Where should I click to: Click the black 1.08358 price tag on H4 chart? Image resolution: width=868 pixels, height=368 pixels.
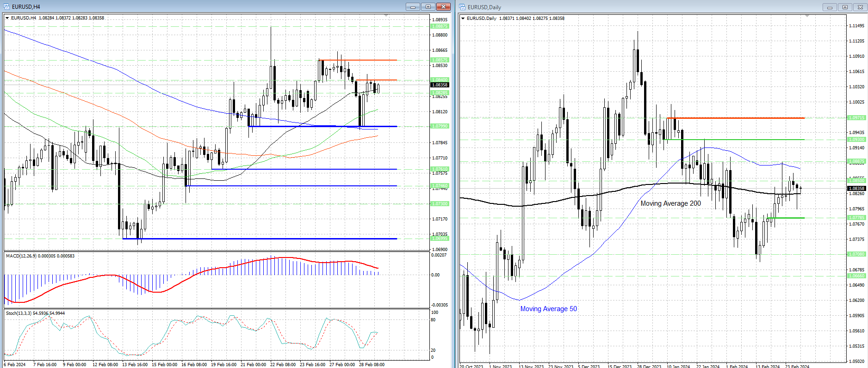coord(440,85)
